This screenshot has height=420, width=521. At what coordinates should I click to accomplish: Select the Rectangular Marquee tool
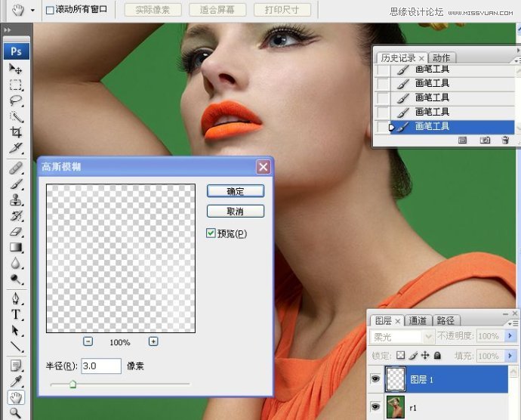point(16,85)
